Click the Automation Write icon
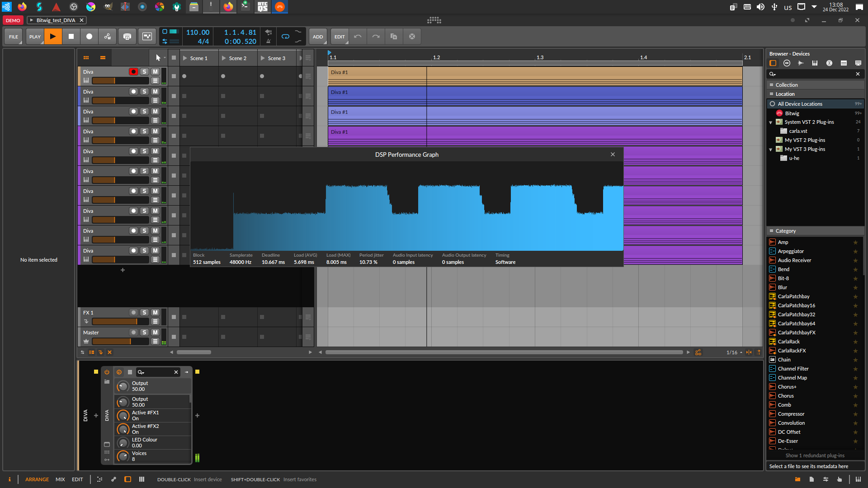 108,36
